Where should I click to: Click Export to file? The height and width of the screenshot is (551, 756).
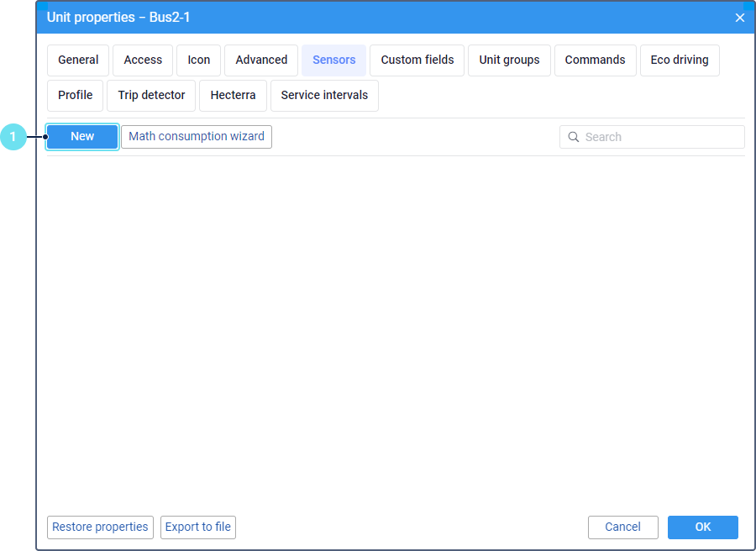coord(197,527)
